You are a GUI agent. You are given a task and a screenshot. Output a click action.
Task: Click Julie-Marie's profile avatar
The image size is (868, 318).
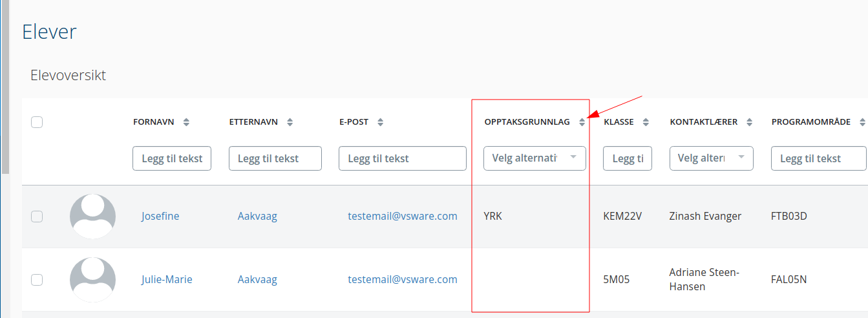point(92,279)
